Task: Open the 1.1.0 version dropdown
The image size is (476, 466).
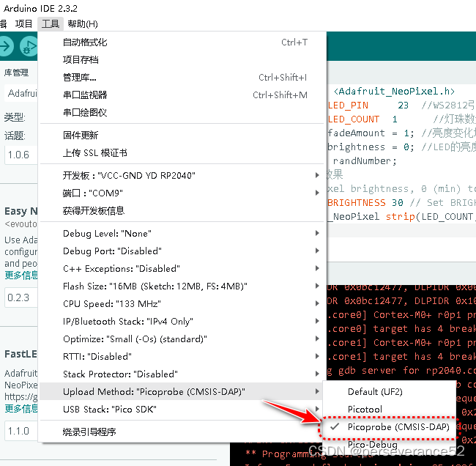Action: click(21, 431)
